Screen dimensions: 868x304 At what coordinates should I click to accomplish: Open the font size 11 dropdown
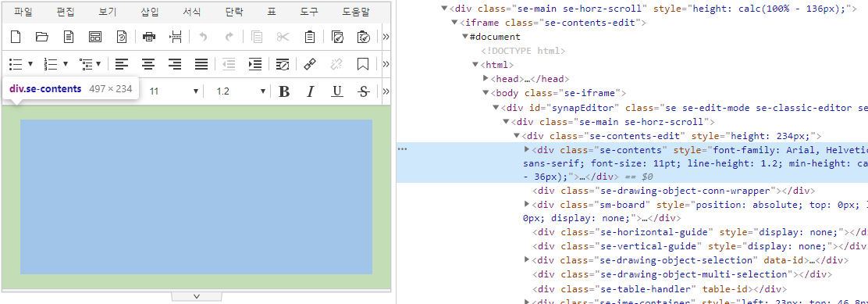174,91
